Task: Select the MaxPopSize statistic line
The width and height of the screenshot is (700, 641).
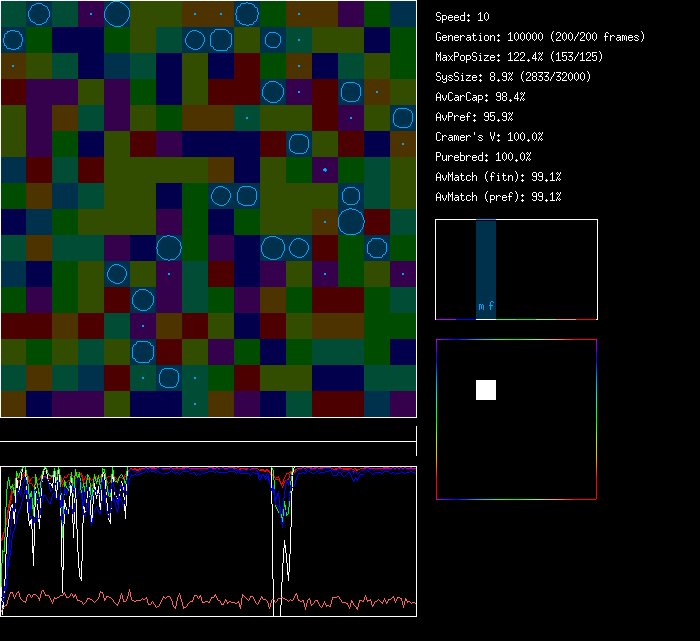Action: 521,57
